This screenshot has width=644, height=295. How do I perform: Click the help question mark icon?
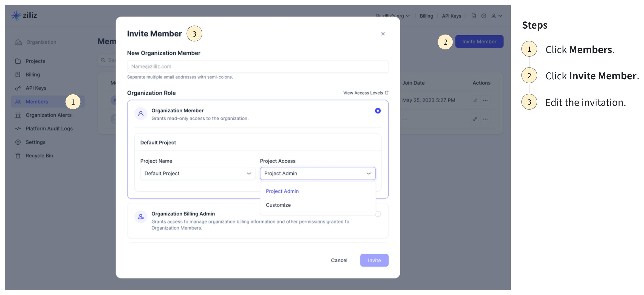click(x=484, y=16)
